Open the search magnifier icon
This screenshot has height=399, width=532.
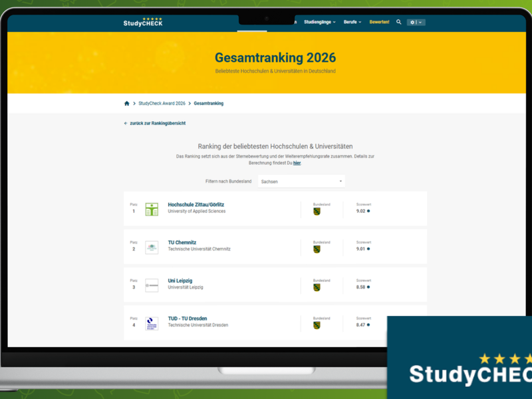click(x=399, y=22)
